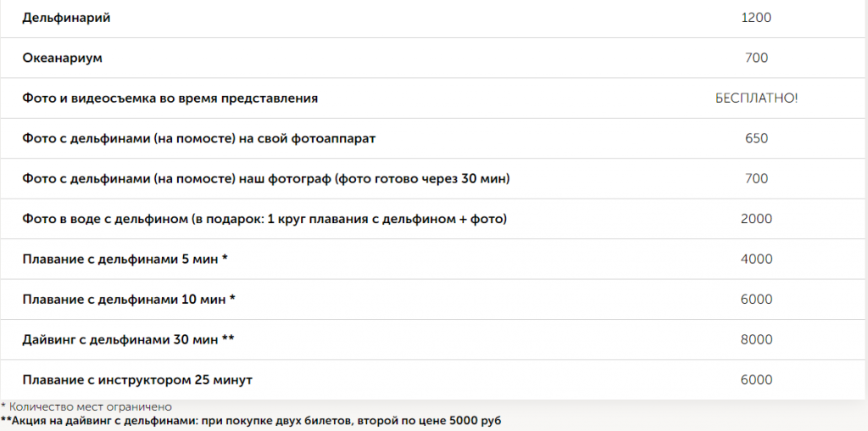Select the 4000 price value

(x=756, y=259)
